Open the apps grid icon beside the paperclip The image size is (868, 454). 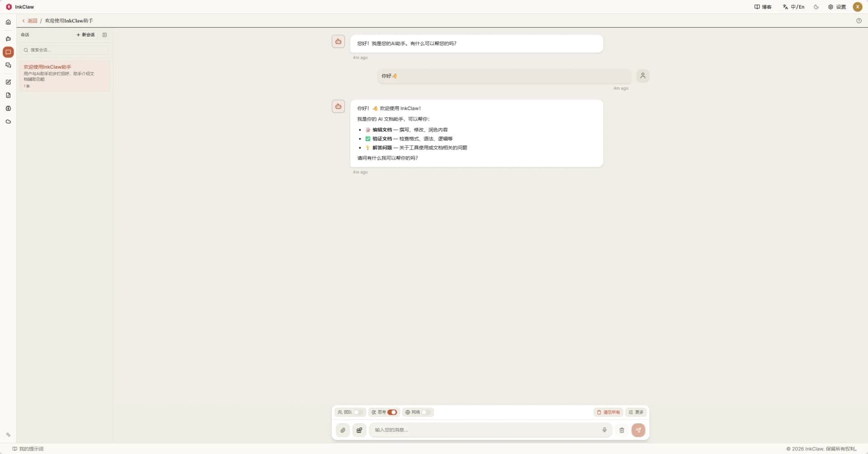359,430
